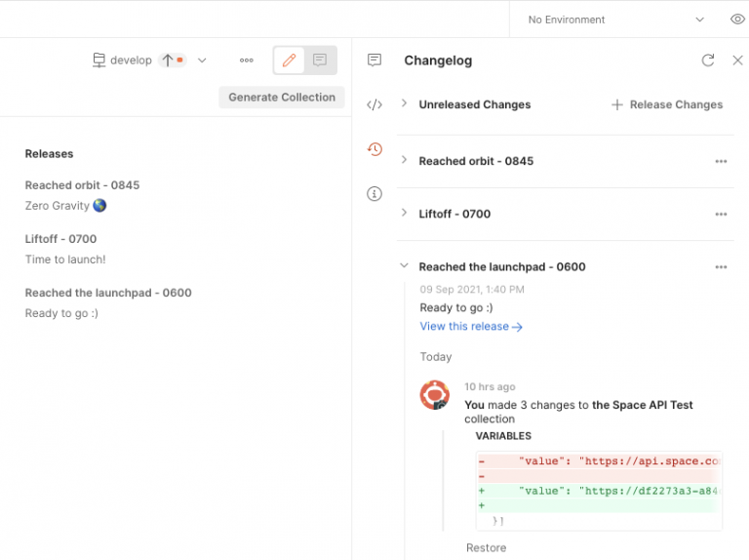Refresh the Changelog panel
The height and width of the screenshot is (560, 749).
pos(708,60)
